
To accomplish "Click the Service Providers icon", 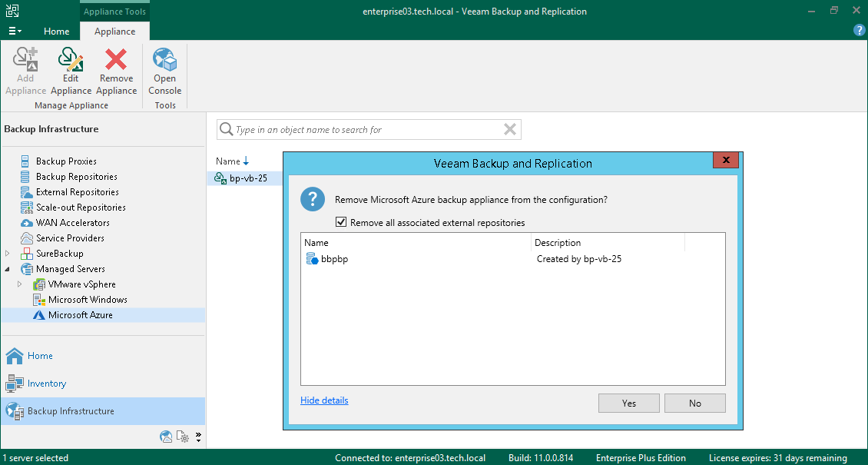I will 26,238.
